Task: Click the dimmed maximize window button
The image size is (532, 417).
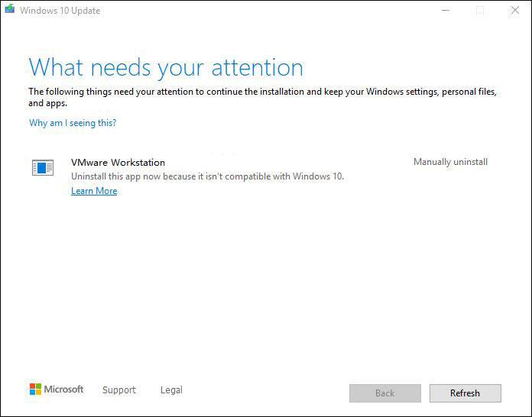Action: click(x=480, y=11)
